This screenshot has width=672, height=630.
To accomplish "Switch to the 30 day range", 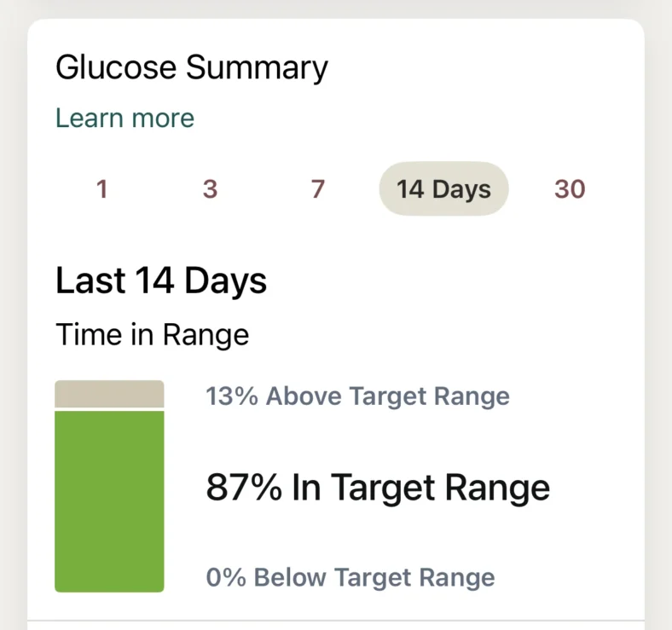I will [x=570, y=188].
